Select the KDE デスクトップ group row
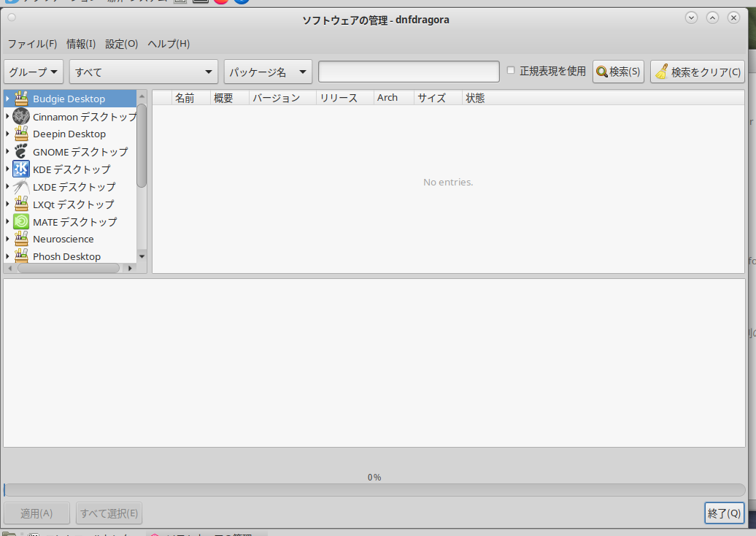Viewport: 756px width, 536px height. [70, 169]
